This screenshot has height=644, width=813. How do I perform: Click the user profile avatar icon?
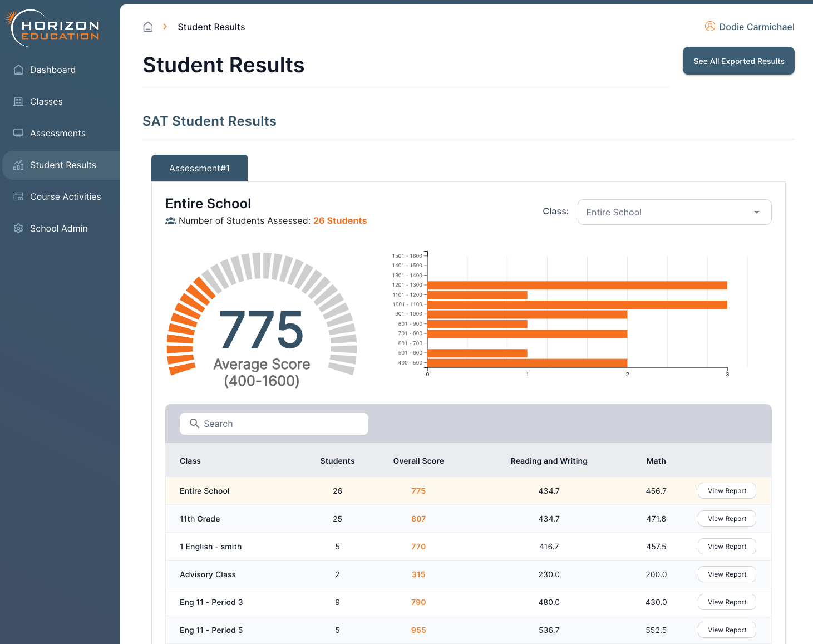click(710, 26)
